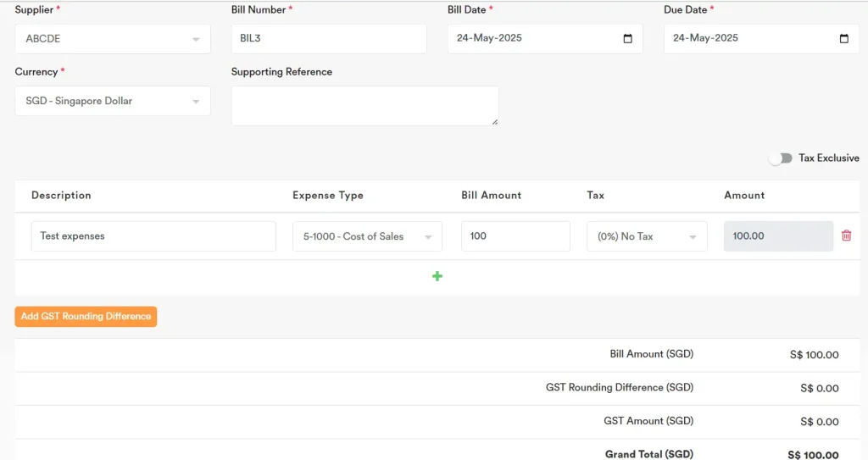Open the Expense Type dropdown
The width and height of the screenshot is (868, 460).
click(366, 236)
